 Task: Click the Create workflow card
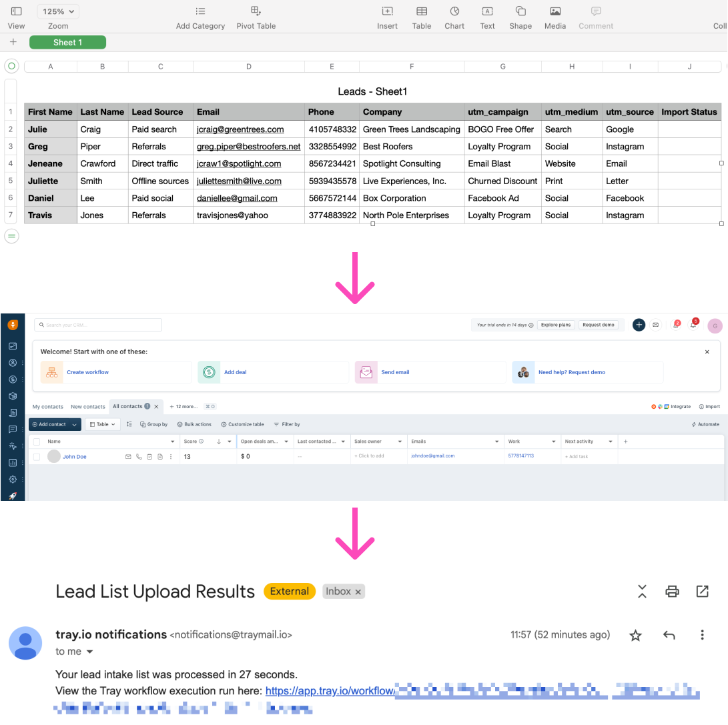[116, 372]
